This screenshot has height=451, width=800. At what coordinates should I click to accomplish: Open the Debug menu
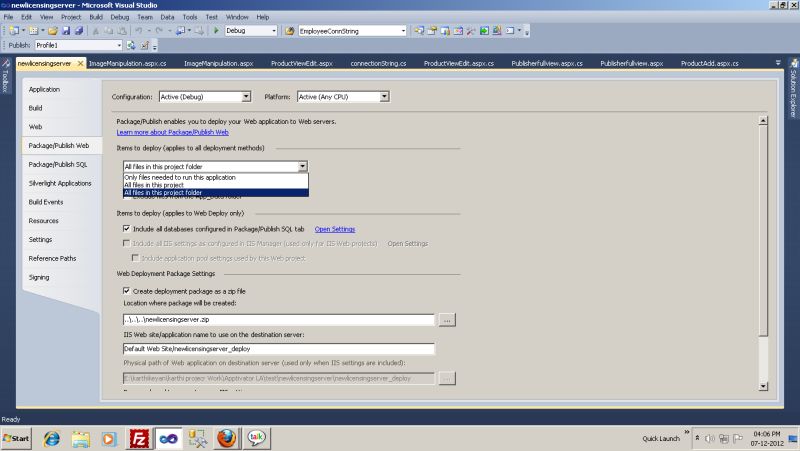120,17
